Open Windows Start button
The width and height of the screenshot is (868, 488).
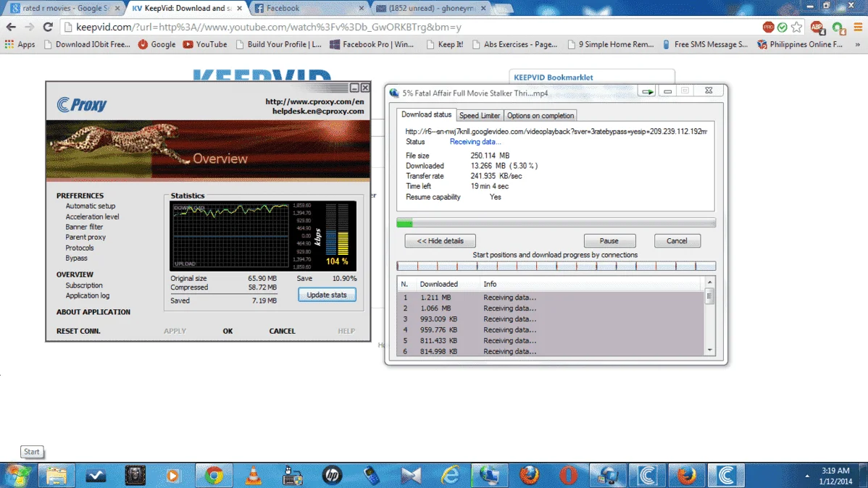17,475
